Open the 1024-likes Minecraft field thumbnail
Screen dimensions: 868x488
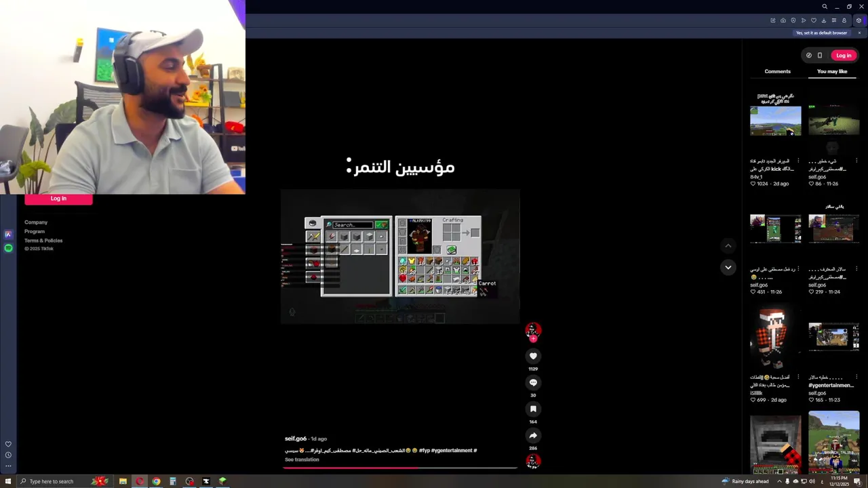[775, 121]
